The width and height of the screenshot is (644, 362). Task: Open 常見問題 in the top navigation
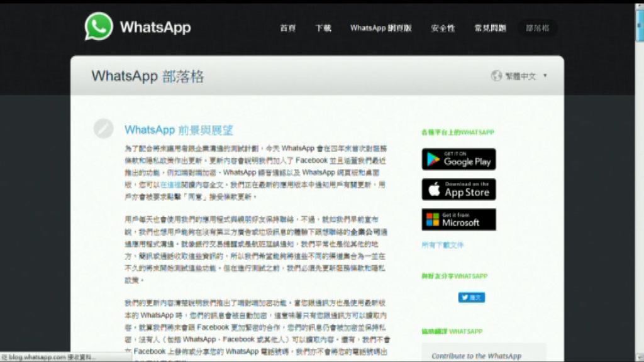tap(490, 28)
